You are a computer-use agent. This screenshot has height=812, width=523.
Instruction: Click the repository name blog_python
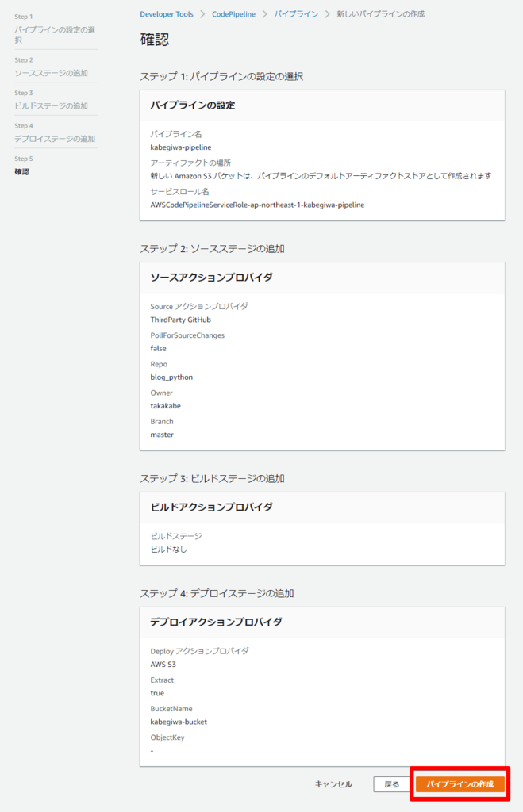tap(171, 377)
